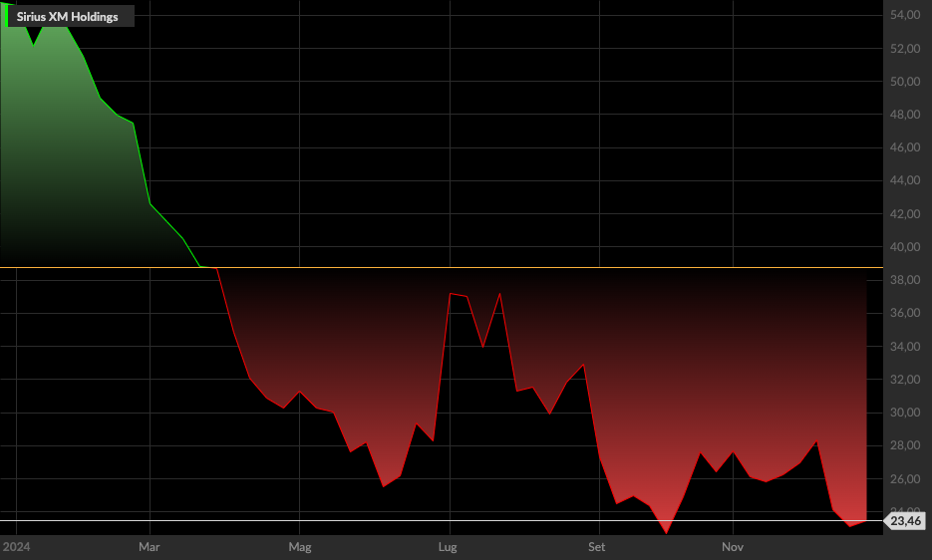The width and height of the screenshot is (932, 560).
Task: Select the Lug label on the time axis
Action: coord(448,547)
